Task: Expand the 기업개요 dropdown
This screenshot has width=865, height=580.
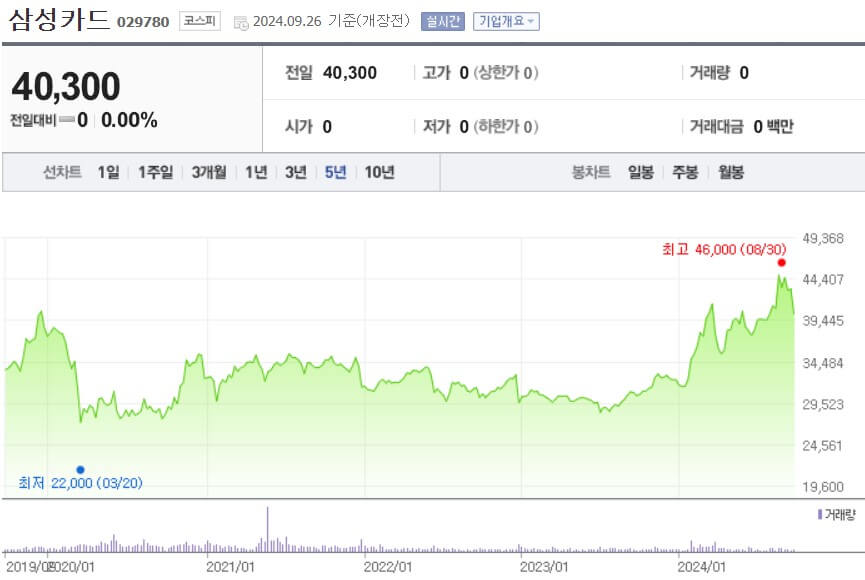Action: (x=508, y=18)
